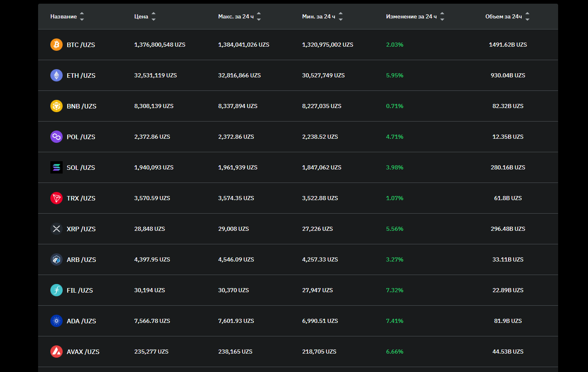
Task: Click the BNB coin icon
Action: click(x=57, y=106)
